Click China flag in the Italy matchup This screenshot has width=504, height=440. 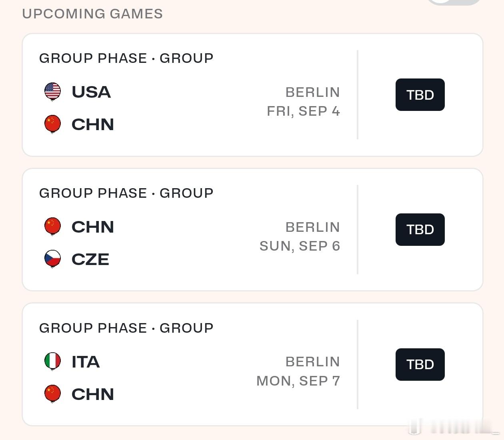click(x=52, y=394)
